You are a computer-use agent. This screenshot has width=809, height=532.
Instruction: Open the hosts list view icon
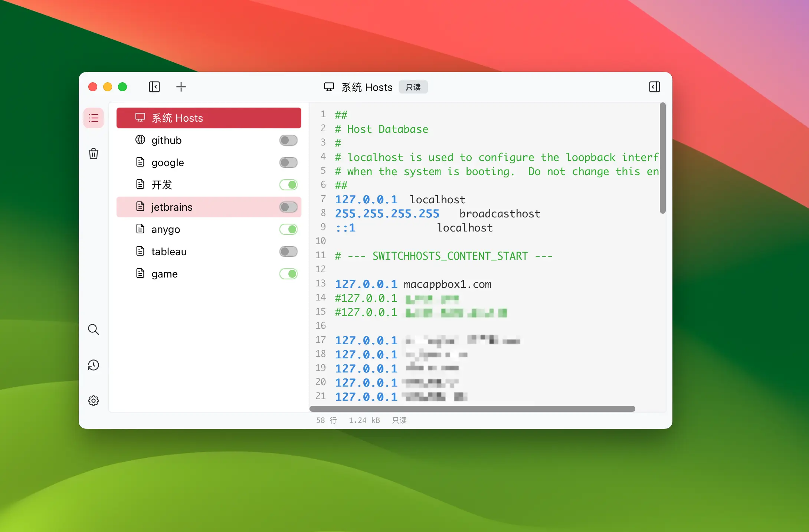coord(94,118)
